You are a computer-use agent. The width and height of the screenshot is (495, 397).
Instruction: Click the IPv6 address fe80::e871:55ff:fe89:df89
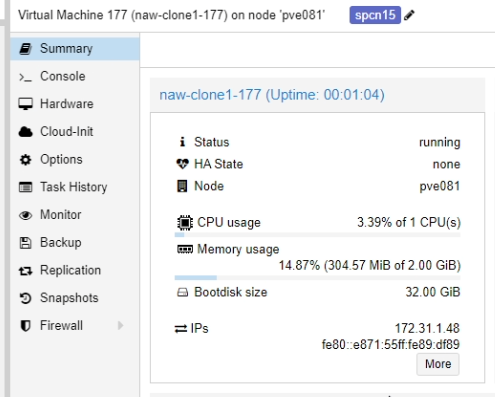391,345
